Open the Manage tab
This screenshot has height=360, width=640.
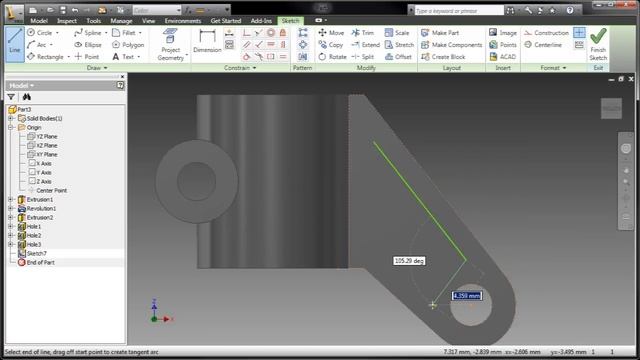[x=121, y=20]
